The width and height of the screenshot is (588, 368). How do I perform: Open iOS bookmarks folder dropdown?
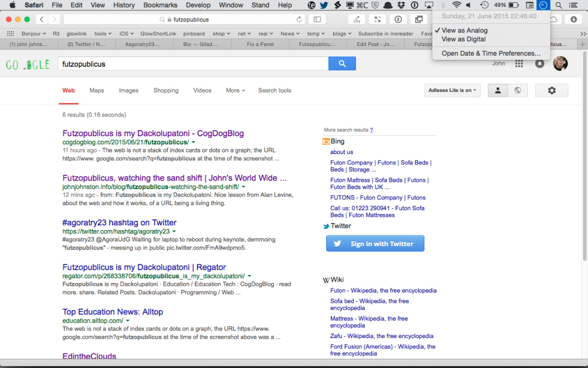coord(126,33)
